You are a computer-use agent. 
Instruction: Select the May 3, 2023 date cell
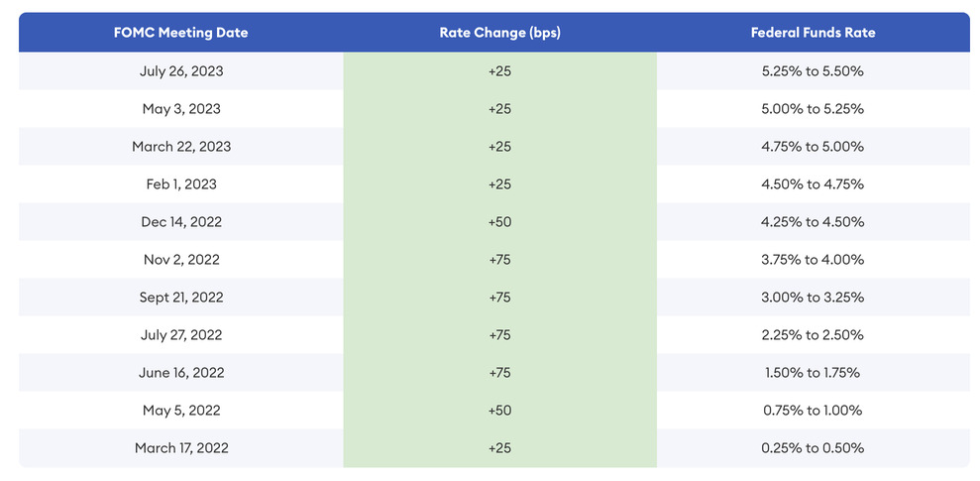[x=181, y=108]
